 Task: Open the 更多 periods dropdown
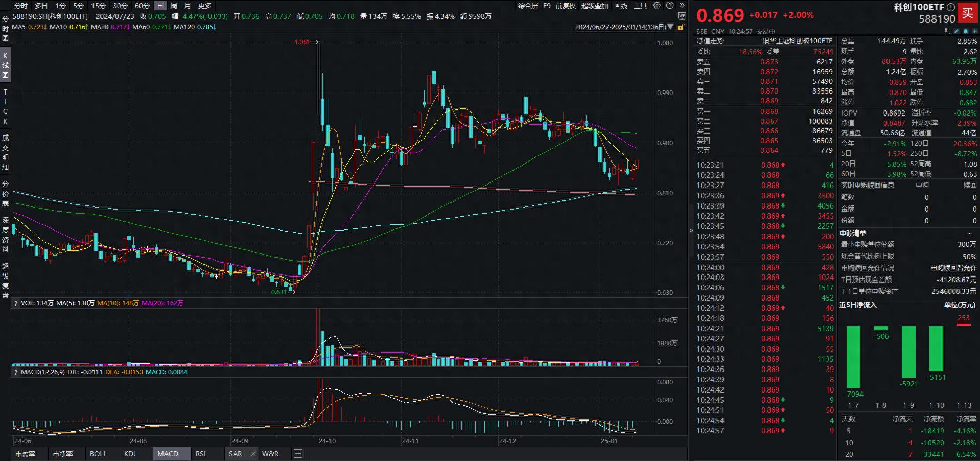pos(204,6)
